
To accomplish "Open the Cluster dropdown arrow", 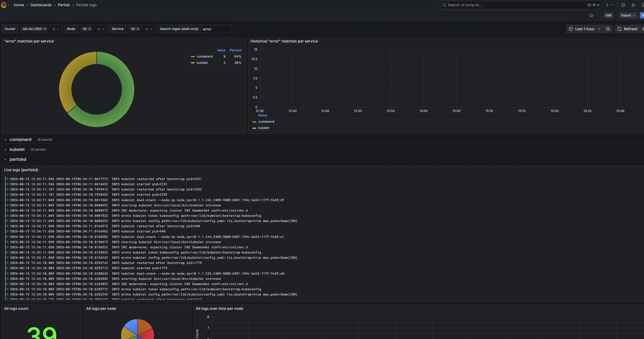I will (x=58, y=29).
